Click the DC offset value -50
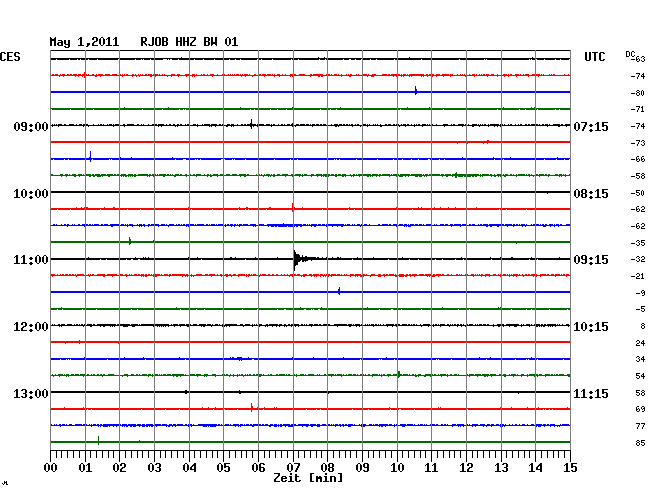The height and width of the screenshot is (494, 650). coord(638,193)
